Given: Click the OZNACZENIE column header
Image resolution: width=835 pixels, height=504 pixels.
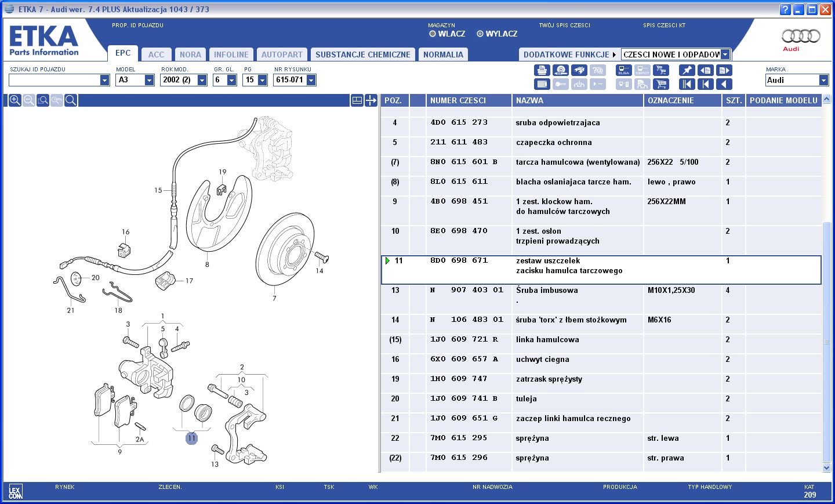Looking at the screenshot, I should (x=682, y=100).
